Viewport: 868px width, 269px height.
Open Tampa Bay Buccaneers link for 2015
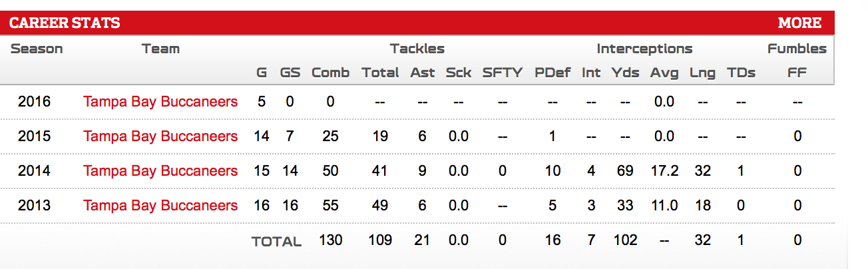click(x=160, y=136)
